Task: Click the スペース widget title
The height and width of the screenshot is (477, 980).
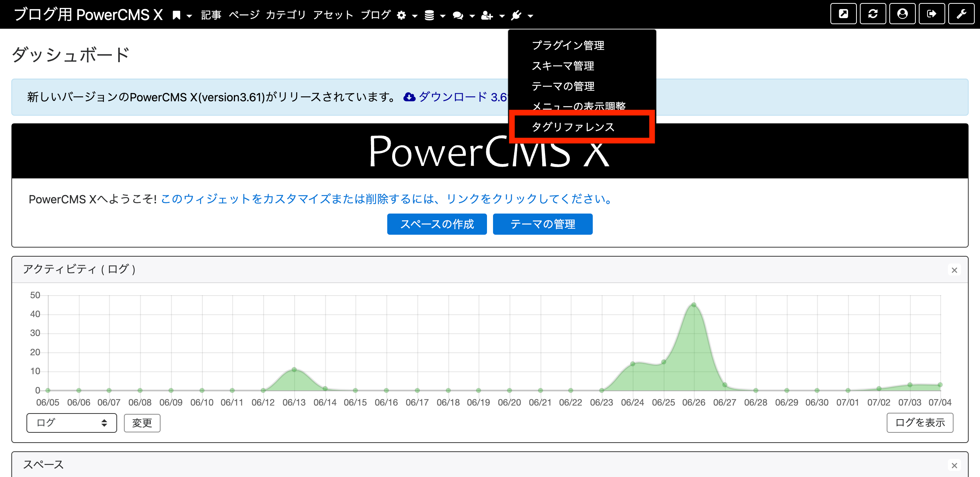Action: coord(43,465)
